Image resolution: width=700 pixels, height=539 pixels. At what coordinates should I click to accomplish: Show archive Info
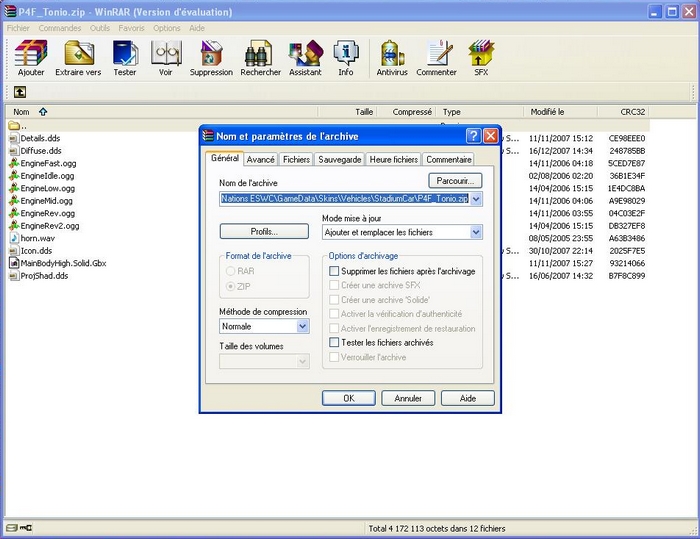346,58
